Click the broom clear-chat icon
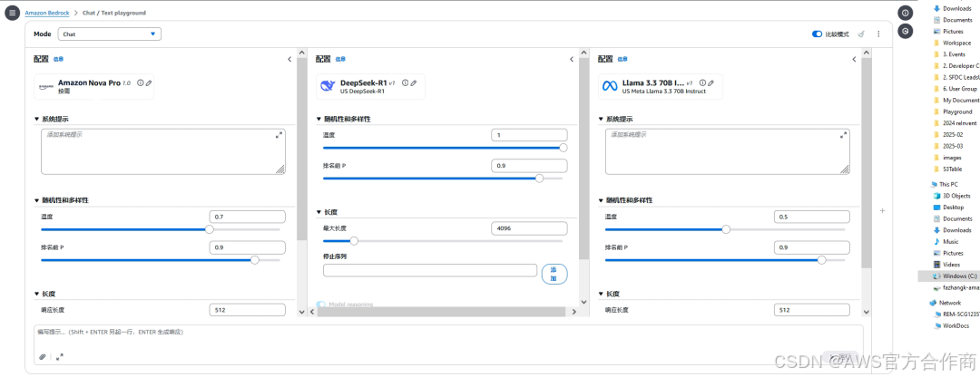 coord(860,34)
